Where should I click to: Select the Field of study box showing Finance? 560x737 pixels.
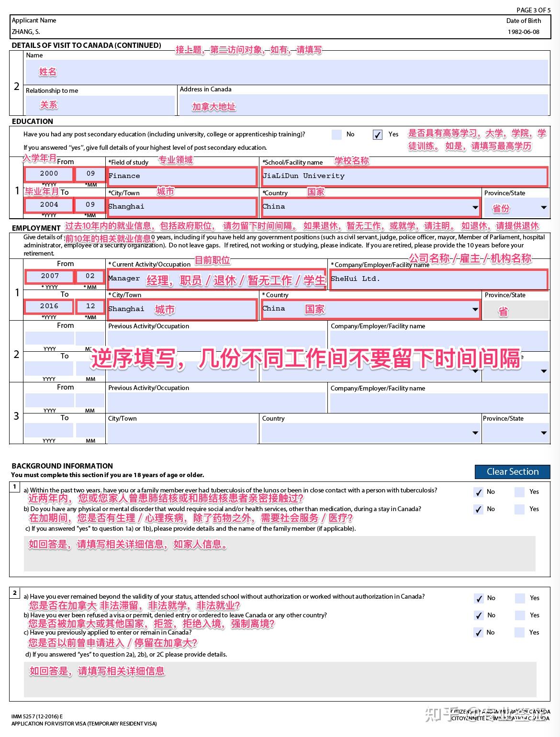(x=182, y=176)
